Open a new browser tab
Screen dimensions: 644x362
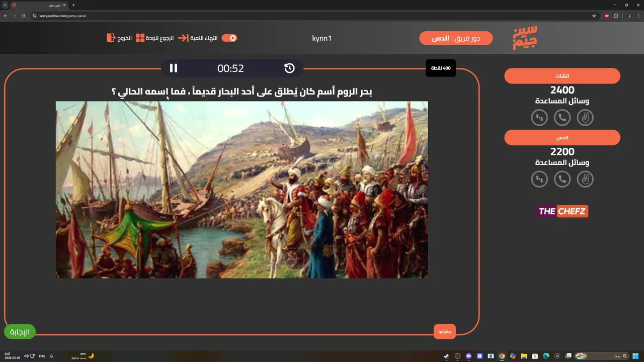click(x=73, y=5)
